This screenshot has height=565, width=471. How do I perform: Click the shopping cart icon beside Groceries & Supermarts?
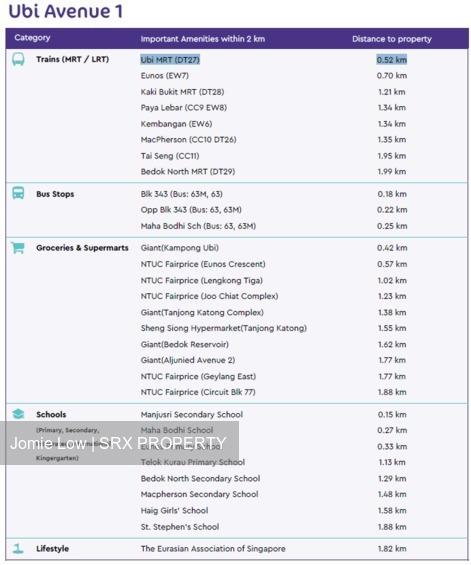(18, 248)
